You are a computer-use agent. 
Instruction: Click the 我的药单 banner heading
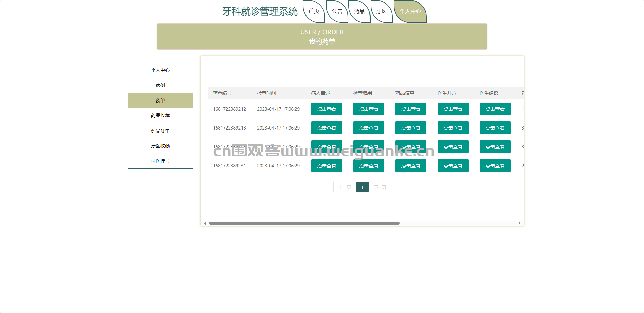click(x=322, y=41)
